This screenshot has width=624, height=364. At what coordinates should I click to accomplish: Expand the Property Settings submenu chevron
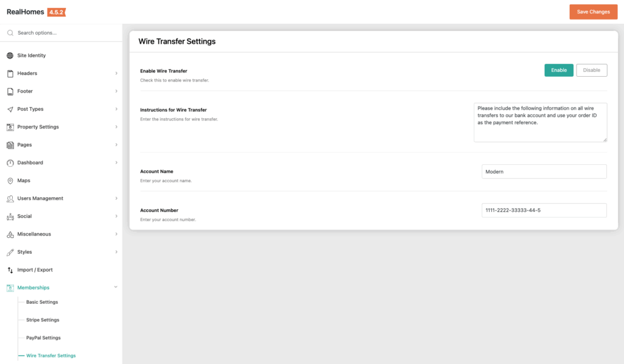[x=116, y=127]
